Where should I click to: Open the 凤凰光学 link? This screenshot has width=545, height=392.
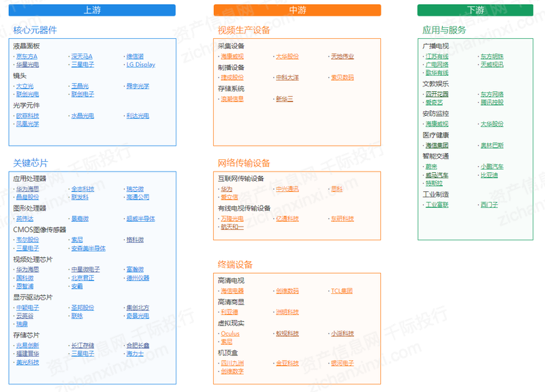pyautogui.click(x=27, y=124)
